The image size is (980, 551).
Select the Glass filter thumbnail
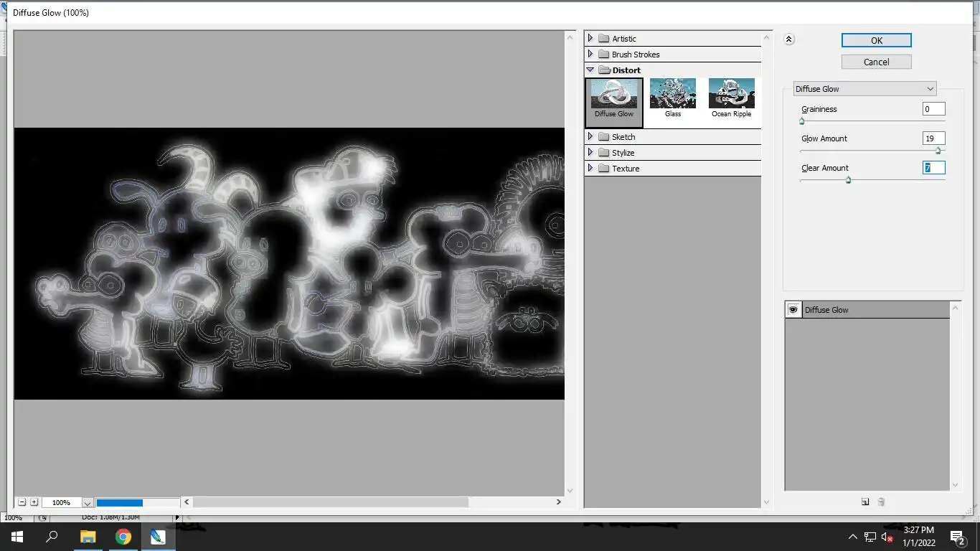click(x=673, y=99)
